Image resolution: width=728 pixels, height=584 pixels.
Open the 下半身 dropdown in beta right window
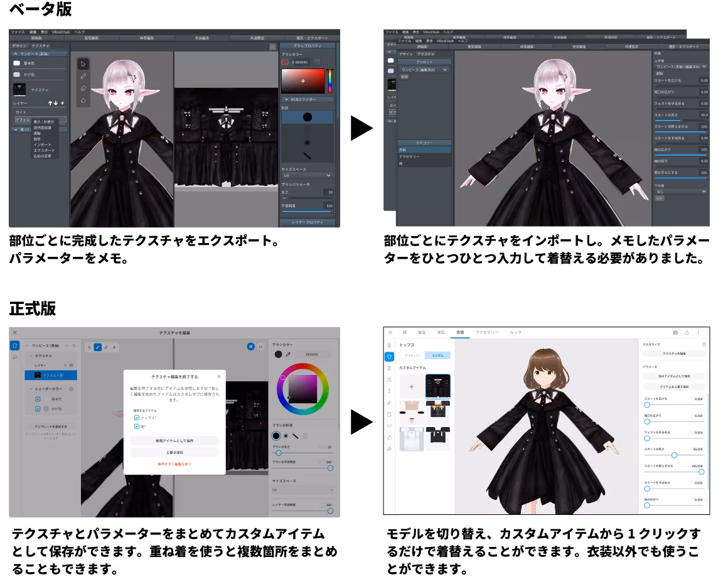point(681,192)
